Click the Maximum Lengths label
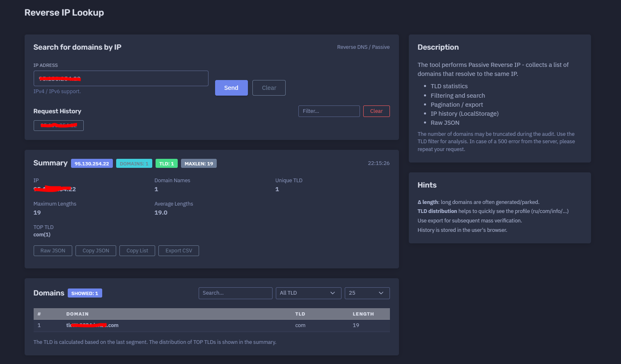The height and width of the screenshot is (364, 621). (x=55, y=204)
